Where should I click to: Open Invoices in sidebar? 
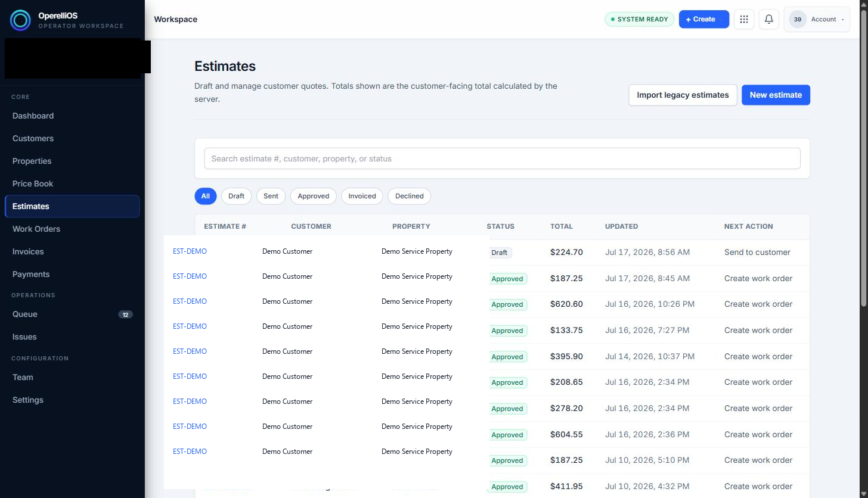coord(72,251)
